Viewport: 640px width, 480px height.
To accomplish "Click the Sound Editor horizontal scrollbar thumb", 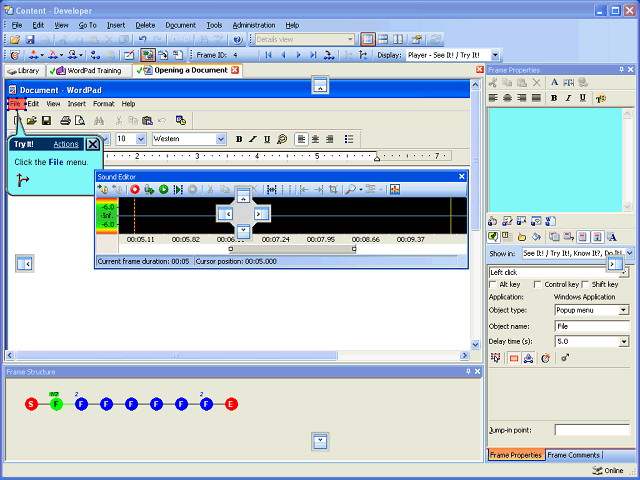I will point(292,249).
